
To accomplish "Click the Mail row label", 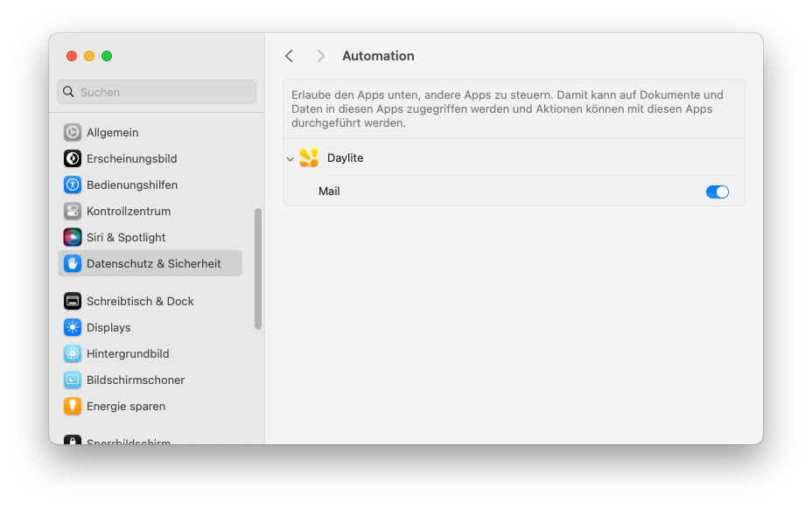I will [329, 192].
